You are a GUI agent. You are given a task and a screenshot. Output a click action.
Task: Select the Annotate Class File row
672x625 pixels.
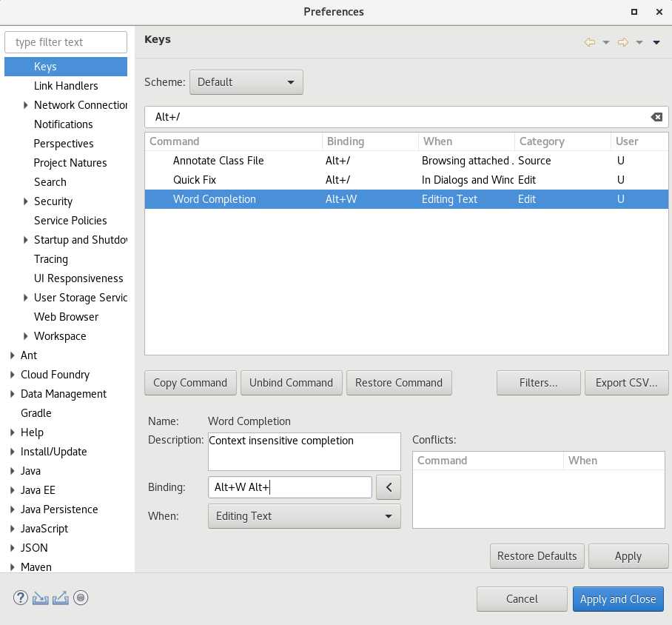point(406,161)
